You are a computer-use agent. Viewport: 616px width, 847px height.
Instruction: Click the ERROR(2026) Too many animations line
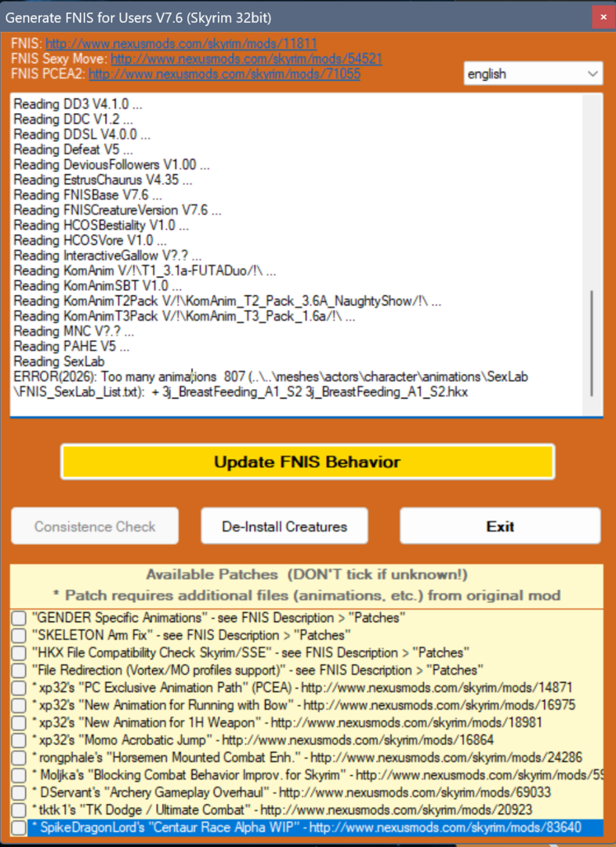point(271,376)
